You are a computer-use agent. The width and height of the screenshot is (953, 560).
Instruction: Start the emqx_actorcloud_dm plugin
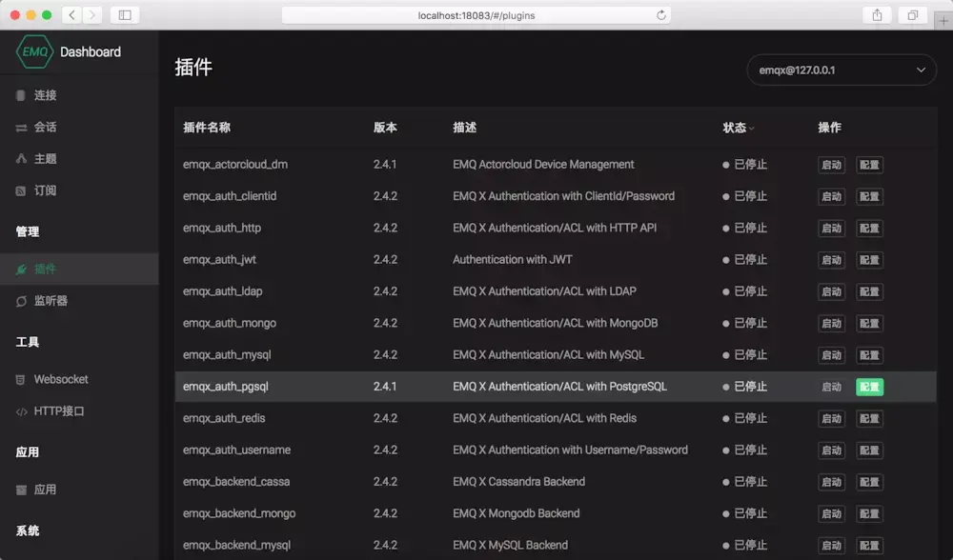[831, 165]
